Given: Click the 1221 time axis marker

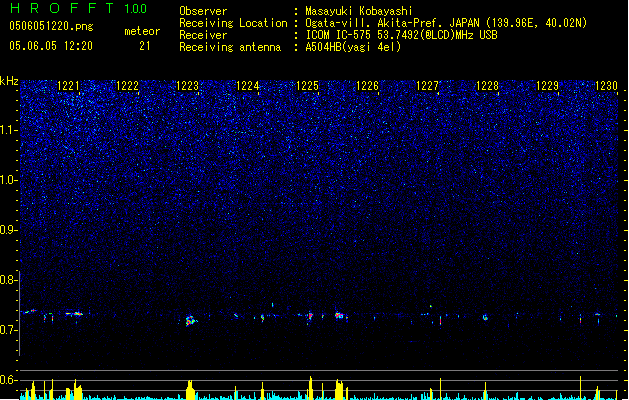Looking at the screenshot, I should [69, 86].
